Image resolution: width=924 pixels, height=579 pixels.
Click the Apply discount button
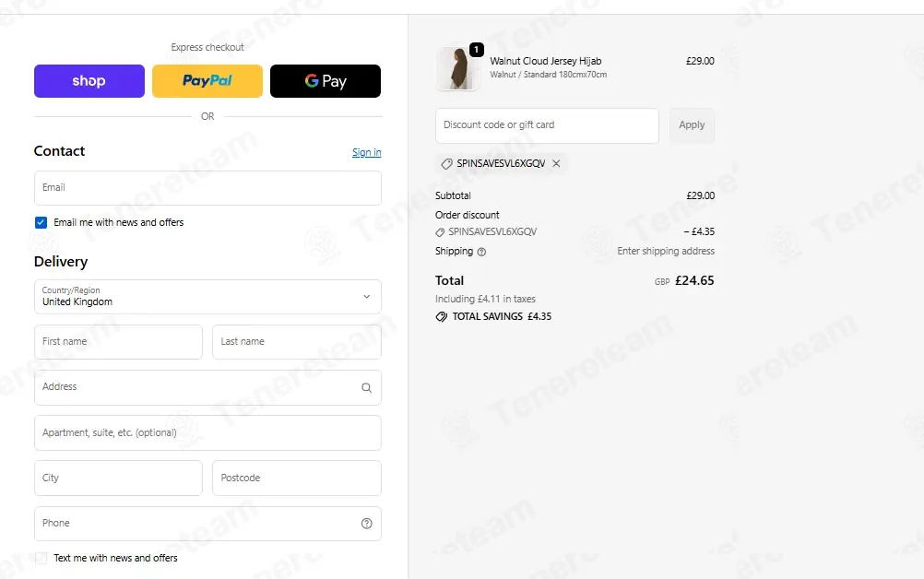[692, 124]
